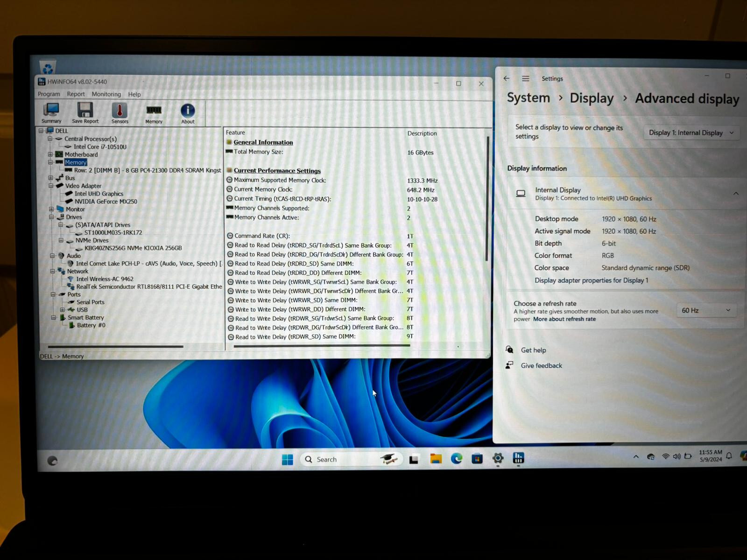The image size is (747, 560).
Task: Collapse the Video Adapter tree node
Action: pos(50,186)
